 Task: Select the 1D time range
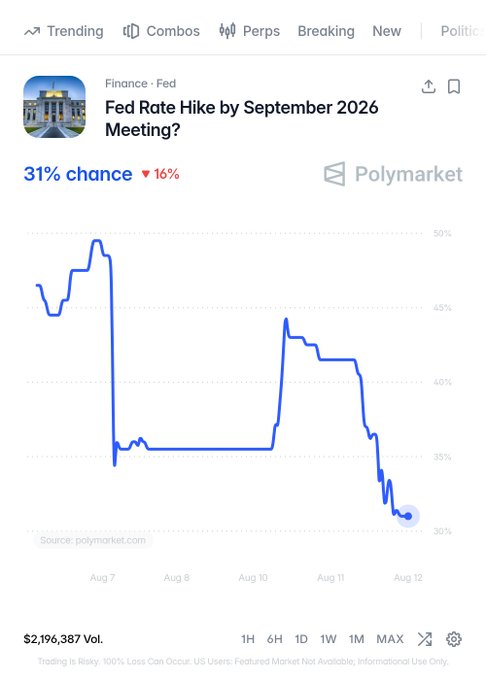coord(301,639)
